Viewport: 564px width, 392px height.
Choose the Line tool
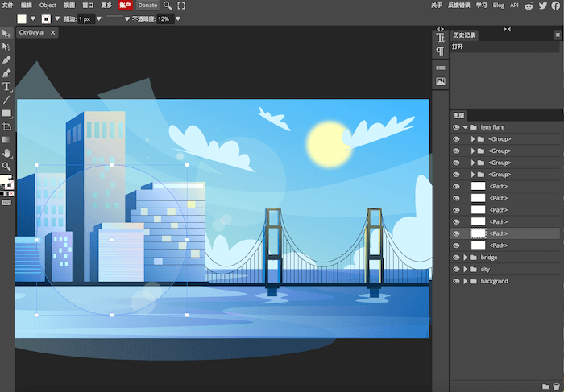pyautogui.click(x=6, y=100)
